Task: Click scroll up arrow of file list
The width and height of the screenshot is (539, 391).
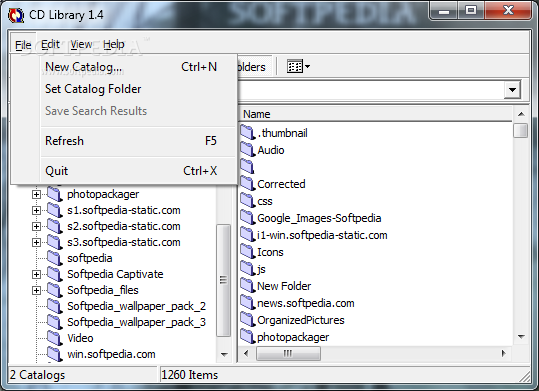Action: [521, 114]
